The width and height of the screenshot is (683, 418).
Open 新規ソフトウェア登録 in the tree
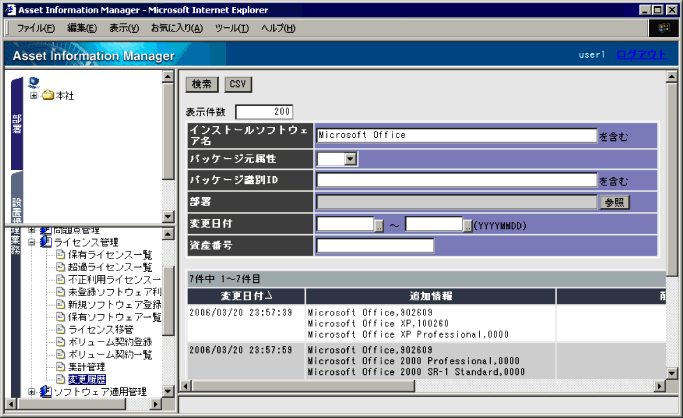tap(115, 304)
